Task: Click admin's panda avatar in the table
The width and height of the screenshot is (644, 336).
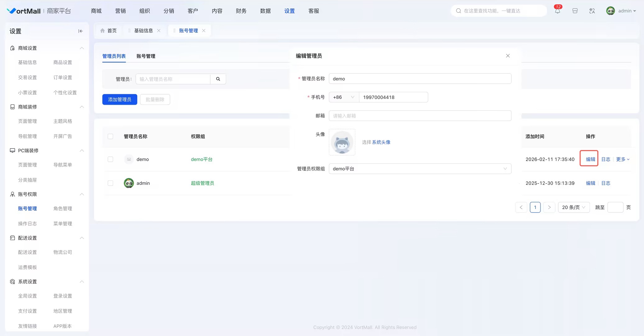Action: [x=129, y=183]
